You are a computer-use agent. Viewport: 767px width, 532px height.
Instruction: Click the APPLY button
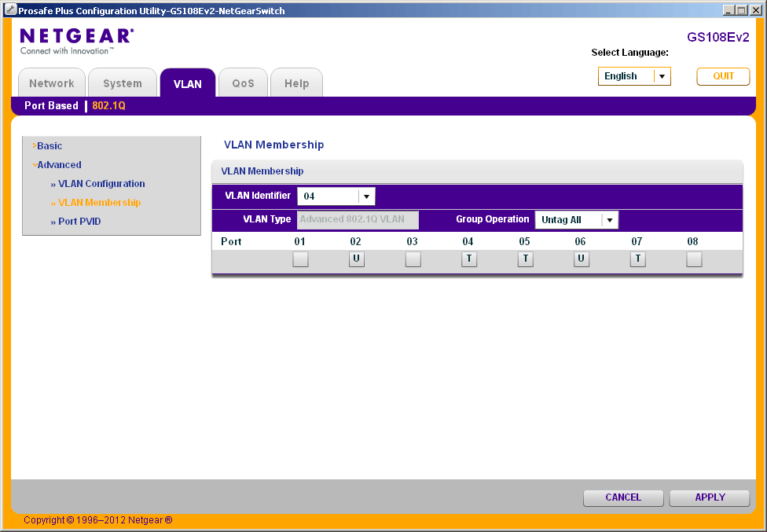(x=710, y=497)
